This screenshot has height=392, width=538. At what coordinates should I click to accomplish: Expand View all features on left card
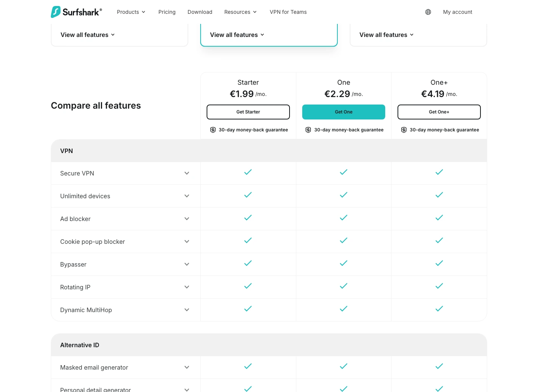88,35
